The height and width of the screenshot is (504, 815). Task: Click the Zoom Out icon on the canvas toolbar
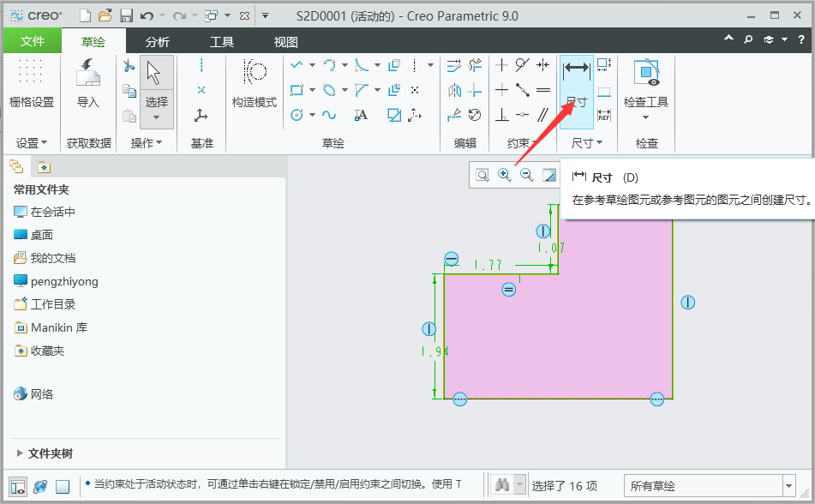pos(527,175)
